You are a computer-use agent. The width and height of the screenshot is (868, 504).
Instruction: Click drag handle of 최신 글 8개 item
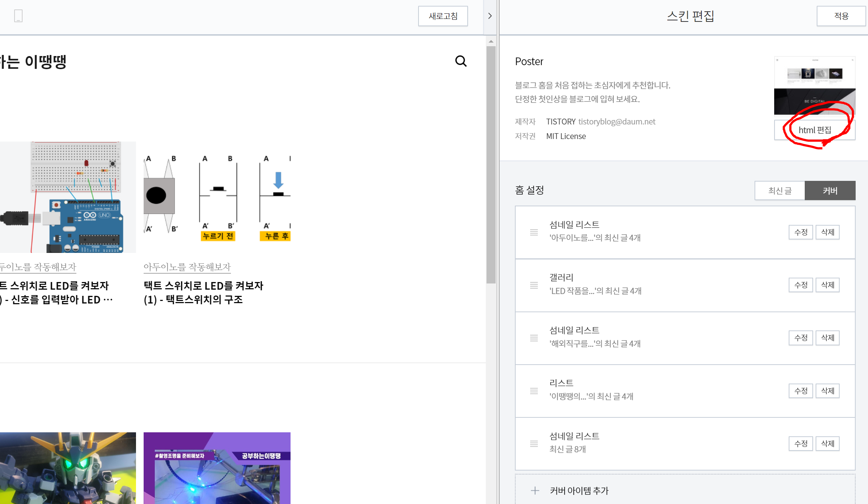[x=534, y=444]
